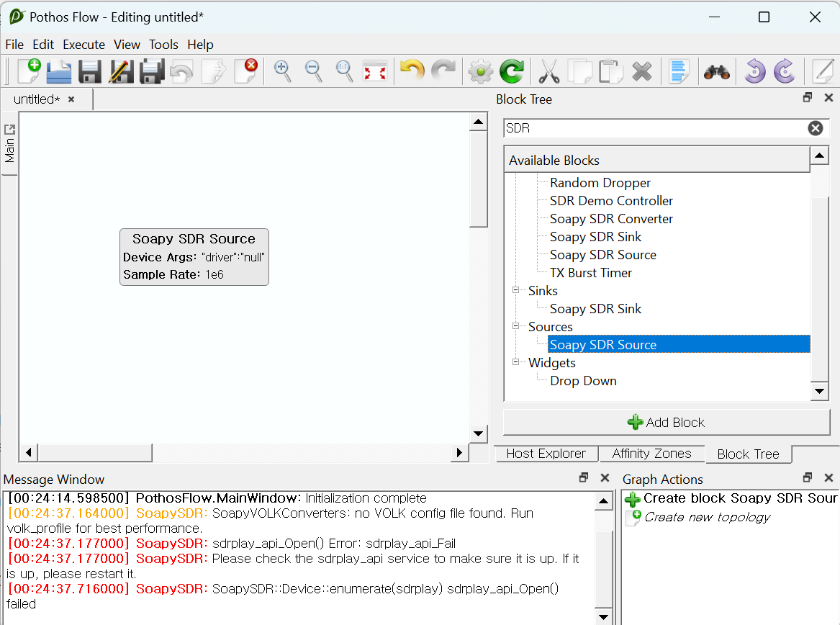Open the Execute menu
The image size is (840, 625).
tap(83, 45)
